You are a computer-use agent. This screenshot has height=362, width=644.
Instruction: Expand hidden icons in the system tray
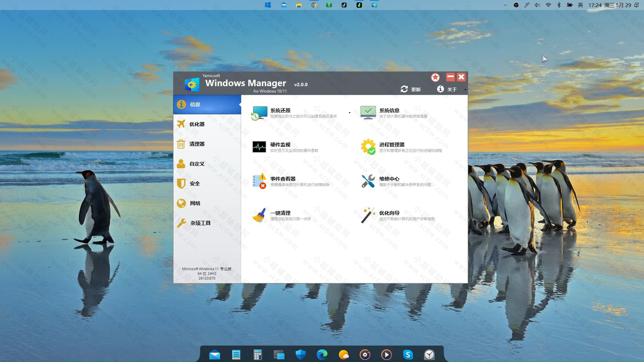click(x=505, y=5)
